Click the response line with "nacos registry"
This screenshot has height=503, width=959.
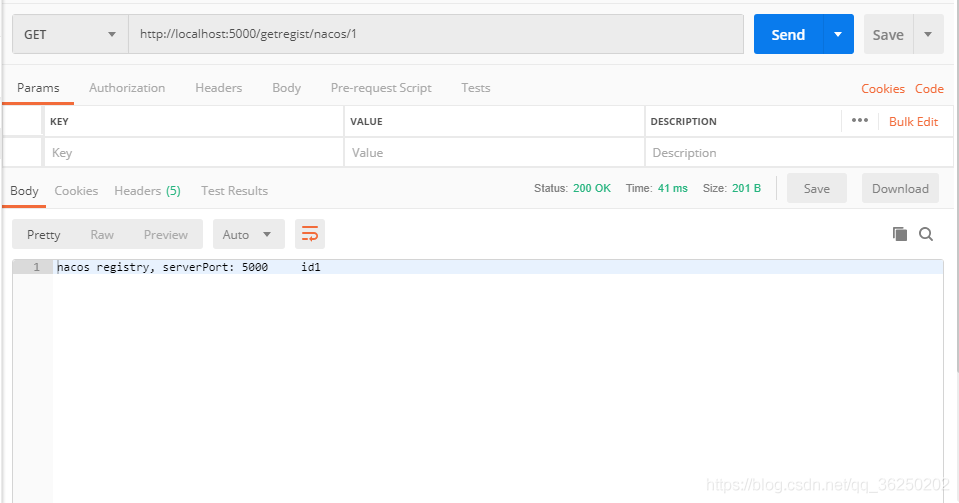[x=498, y=267]
